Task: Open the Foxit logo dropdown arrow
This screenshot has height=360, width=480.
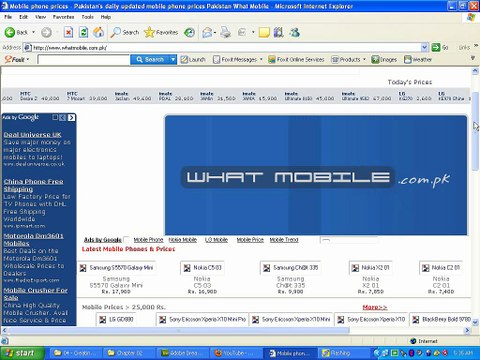Action: click(x=28, y=59)
